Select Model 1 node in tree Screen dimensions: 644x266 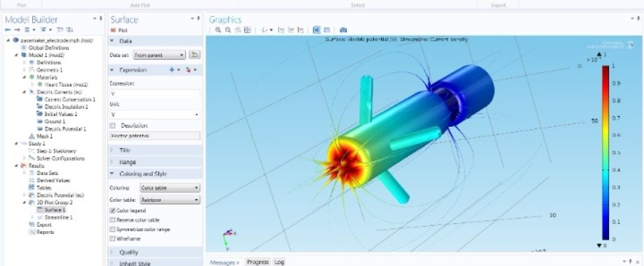click(46, 55)
